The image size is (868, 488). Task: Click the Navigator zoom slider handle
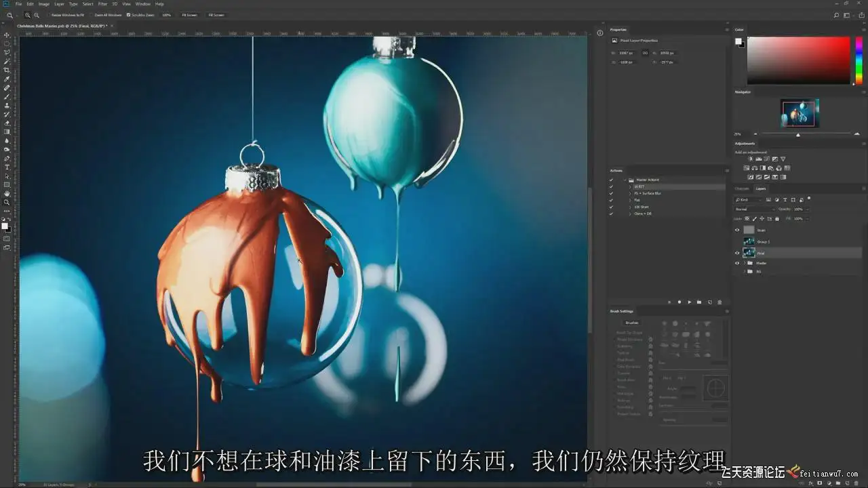797,134
